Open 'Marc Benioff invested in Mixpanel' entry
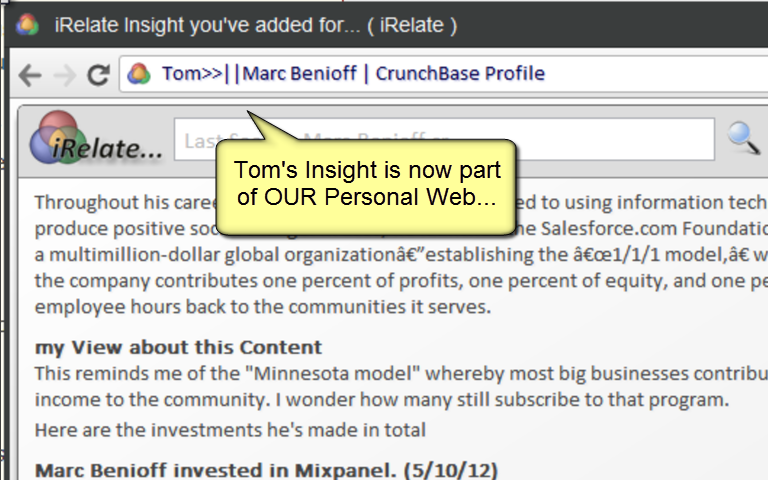This screenshot has width=768, height=480. pyautogui.click(x=266, y=470)
